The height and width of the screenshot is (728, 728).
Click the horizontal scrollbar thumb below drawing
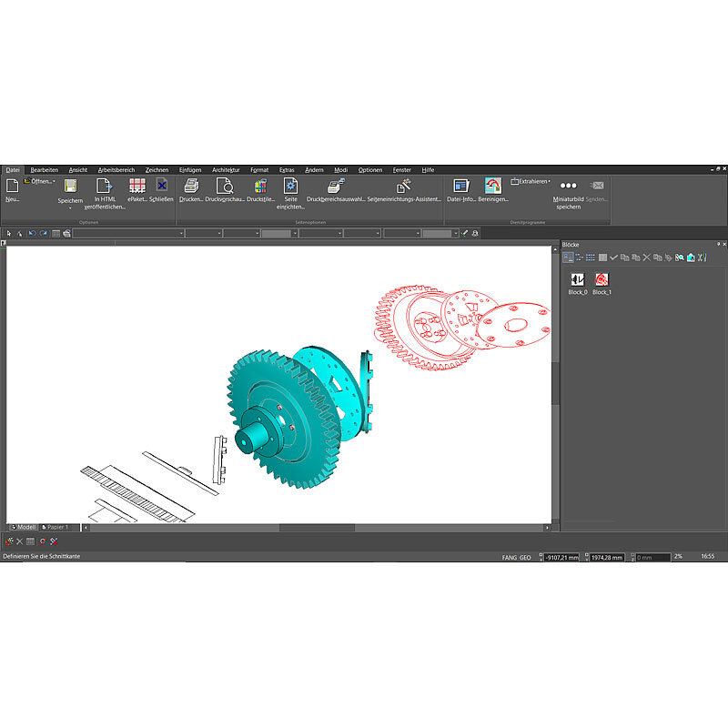[317, 528]
